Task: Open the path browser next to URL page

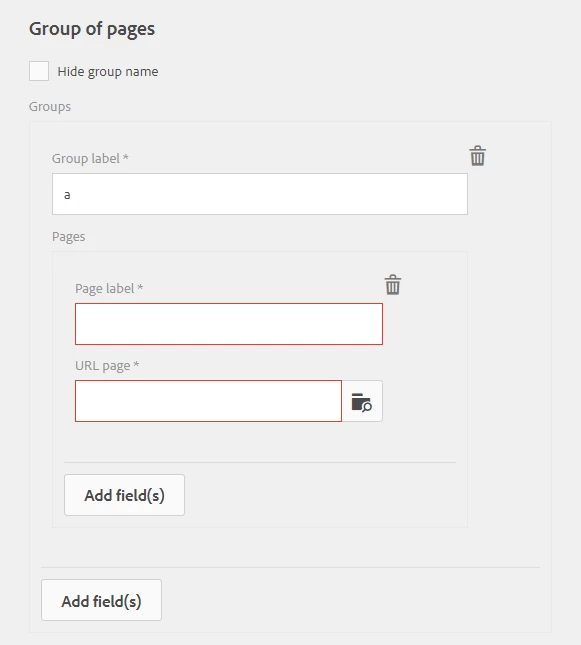Action: coord(362,401)
